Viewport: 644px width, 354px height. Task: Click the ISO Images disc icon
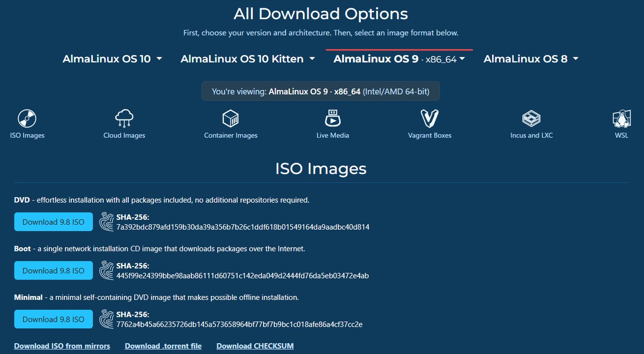click(x=27, y=118)
